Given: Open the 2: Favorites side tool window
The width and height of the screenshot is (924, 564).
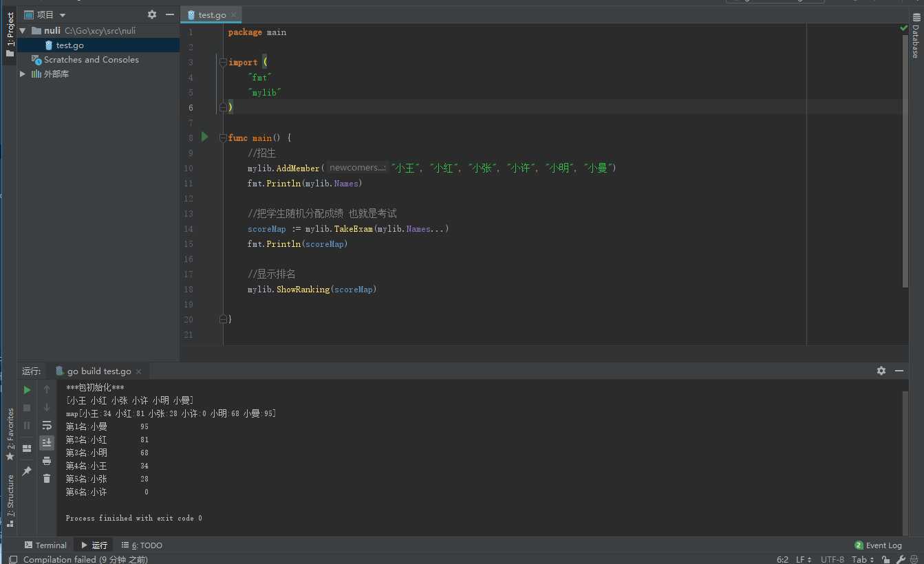Looking at the screenshot, I should (x=10, y=435).
